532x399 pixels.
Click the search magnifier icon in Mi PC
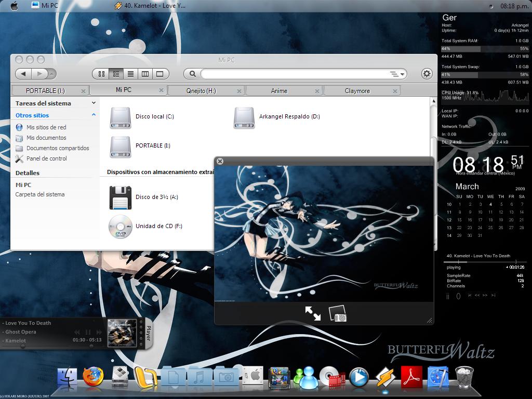coord(192,74)
